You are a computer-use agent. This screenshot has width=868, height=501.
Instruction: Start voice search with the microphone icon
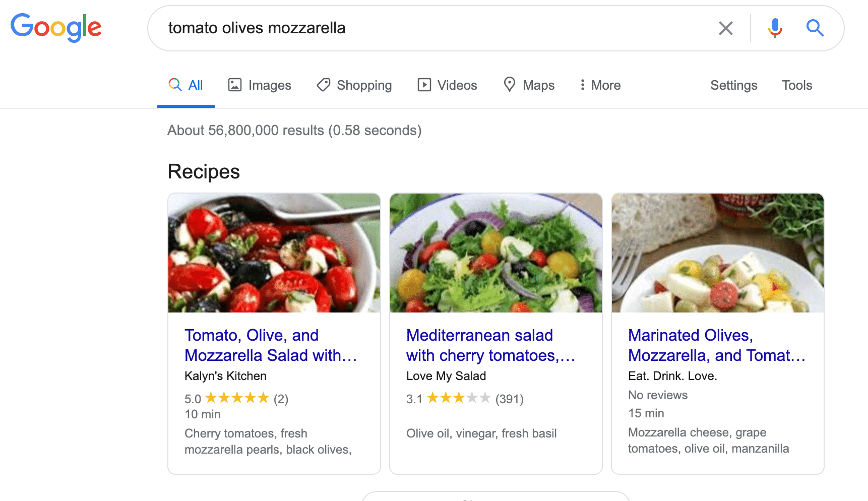pyautogui.click(x=775, y=28)
